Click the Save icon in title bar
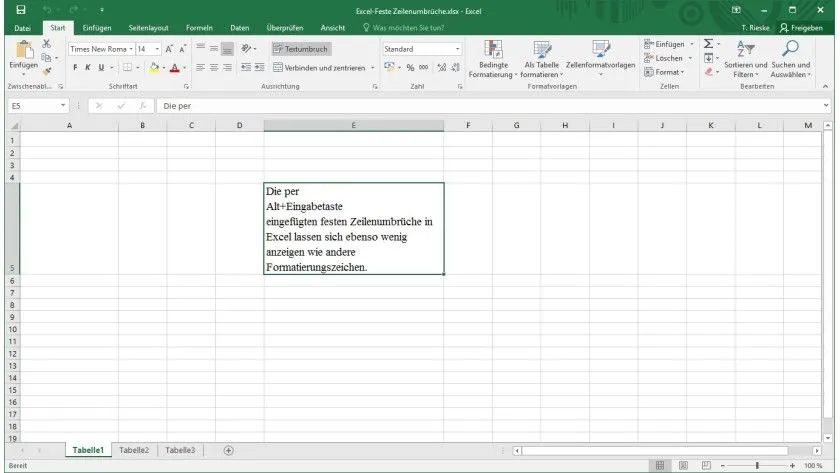The height and width of the screenshot is (473, 840). 21,10
